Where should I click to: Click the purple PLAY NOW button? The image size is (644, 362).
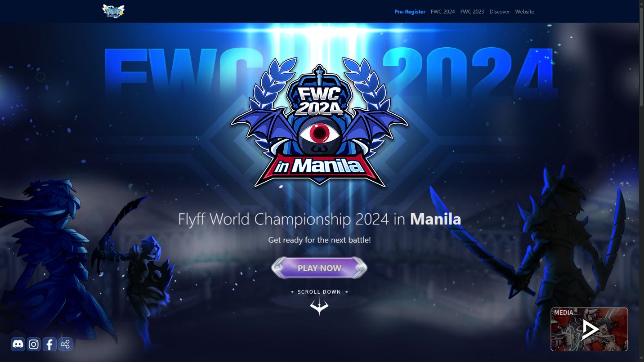point(319,268)
